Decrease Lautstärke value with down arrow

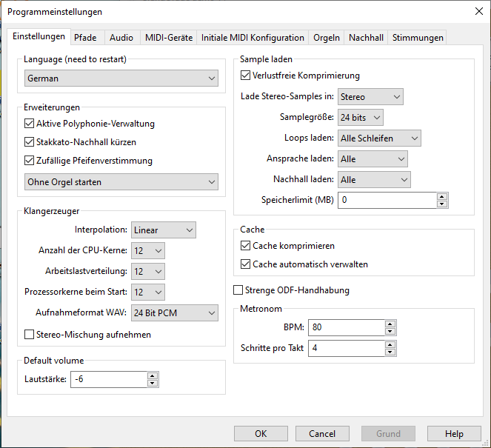coord(153,384)
